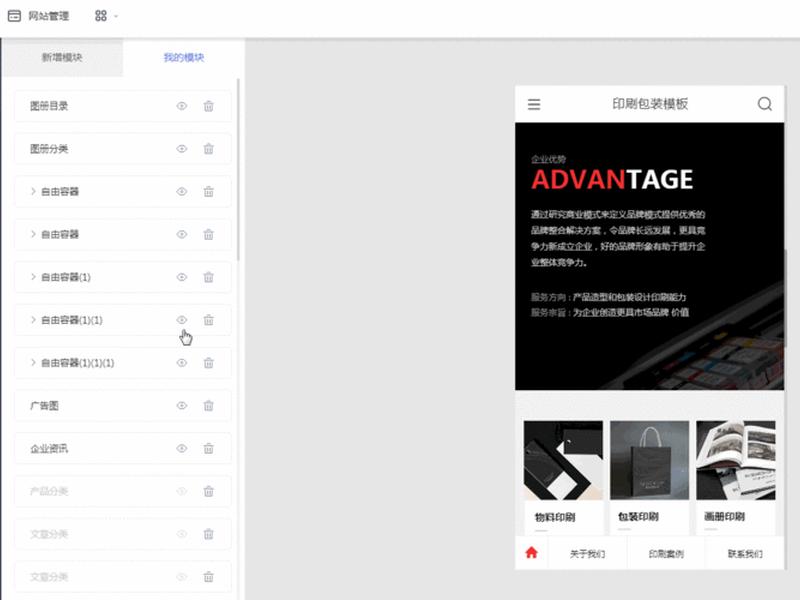
Task: Go to 联系我们 in bottom nav
Action: point(745,554)
